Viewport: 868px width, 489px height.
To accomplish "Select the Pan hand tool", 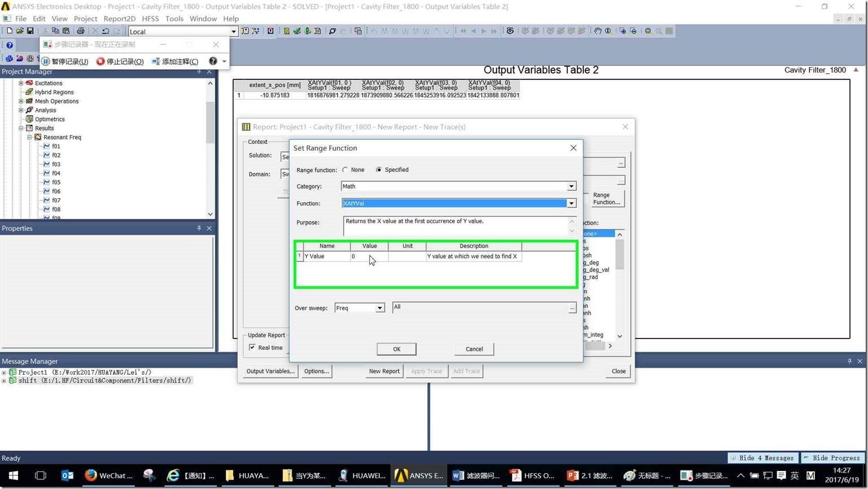I will point(597,31).
